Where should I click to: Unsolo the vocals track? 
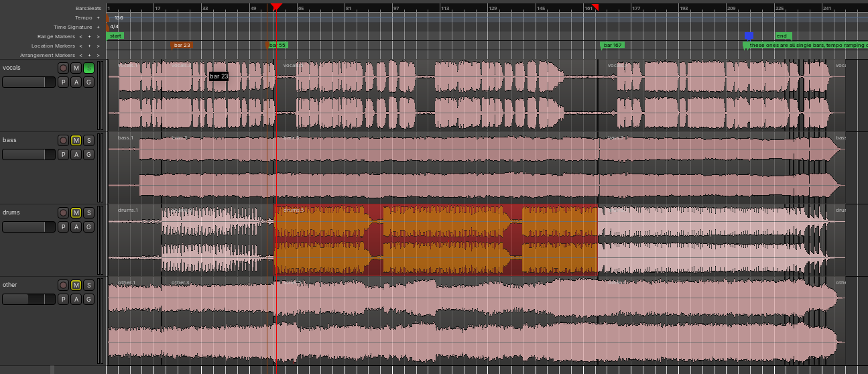click(x=88, y=68)
